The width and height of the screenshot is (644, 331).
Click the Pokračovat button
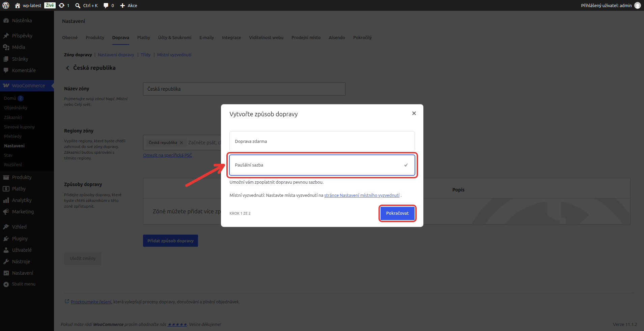click(397, 213)
